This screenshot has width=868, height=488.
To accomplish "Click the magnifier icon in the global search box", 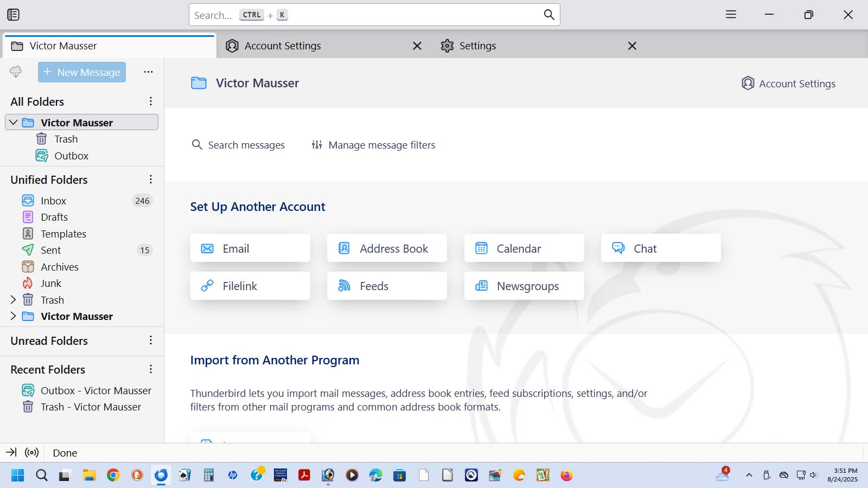I will click(x=549, y=15).
